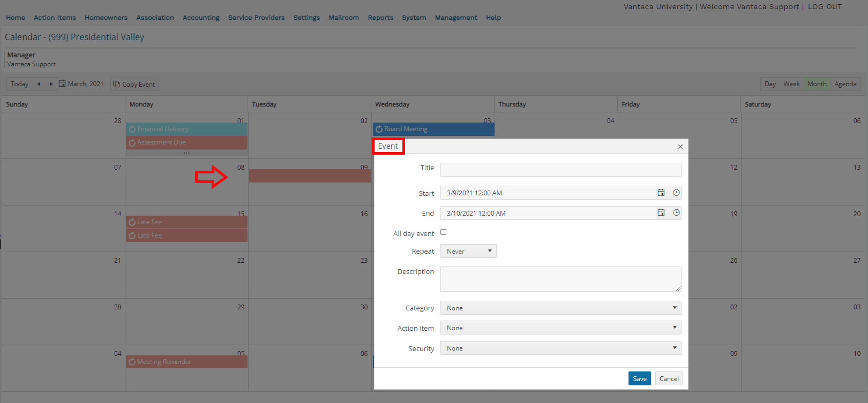This screenshot has width=868, height=403.
Task: Open the Mailroom menu
Action: (x=343, y=18)
